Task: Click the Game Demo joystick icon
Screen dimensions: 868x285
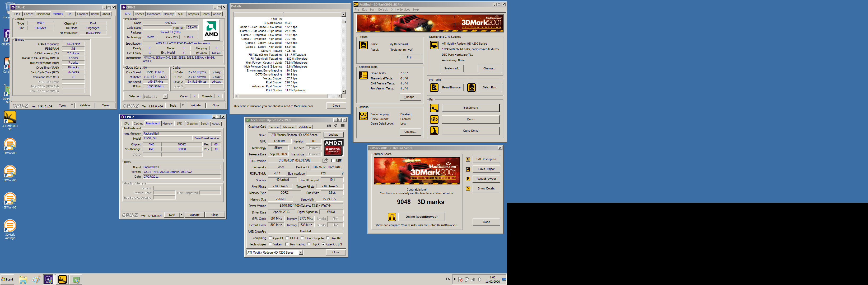Action: point(434,131)
